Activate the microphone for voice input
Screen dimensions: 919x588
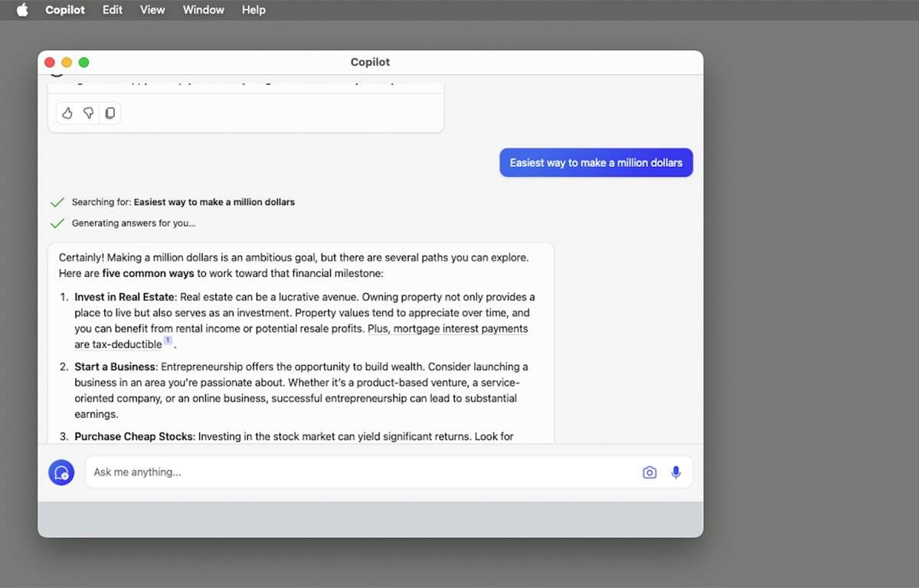(x=675, y=472)
